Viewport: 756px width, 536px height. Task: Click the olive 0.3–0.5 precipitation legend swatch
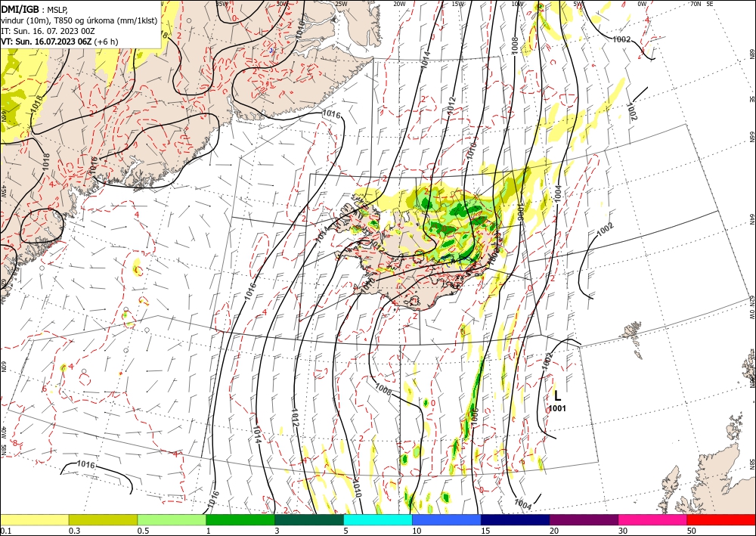103,519
